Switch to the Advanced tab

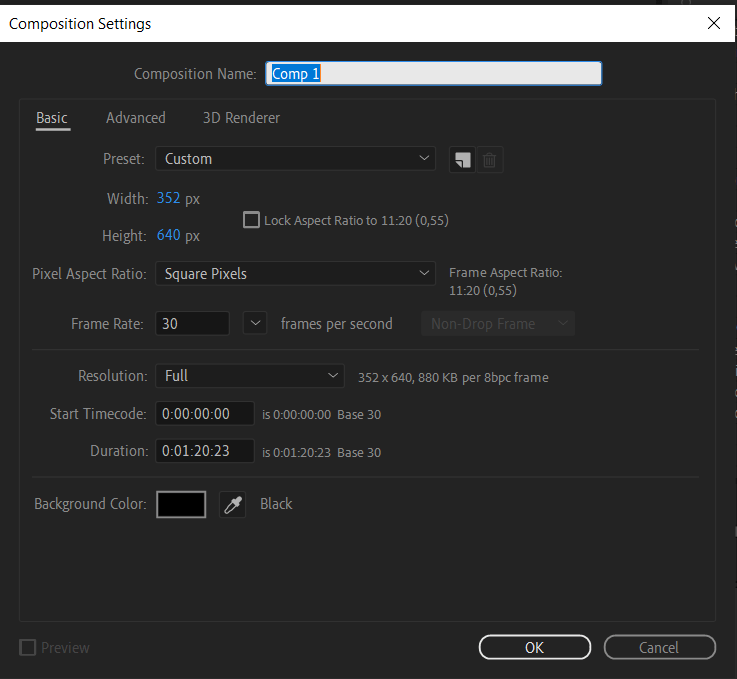136,118
